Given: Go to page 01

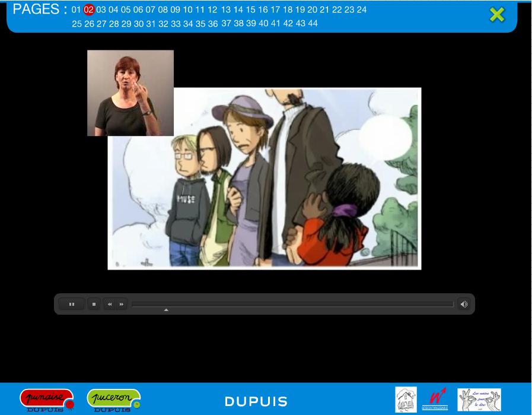Looking at the screenshot, I should pos(76,9).
